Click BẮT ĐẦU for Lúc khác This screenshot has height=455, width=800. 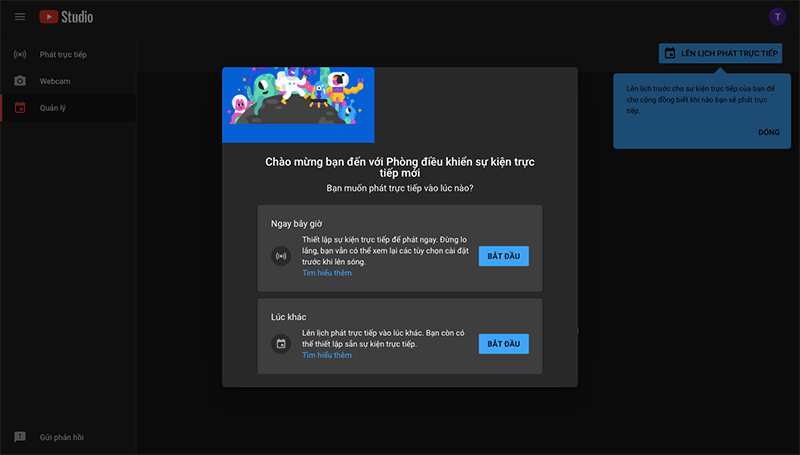tap(504, 344)
